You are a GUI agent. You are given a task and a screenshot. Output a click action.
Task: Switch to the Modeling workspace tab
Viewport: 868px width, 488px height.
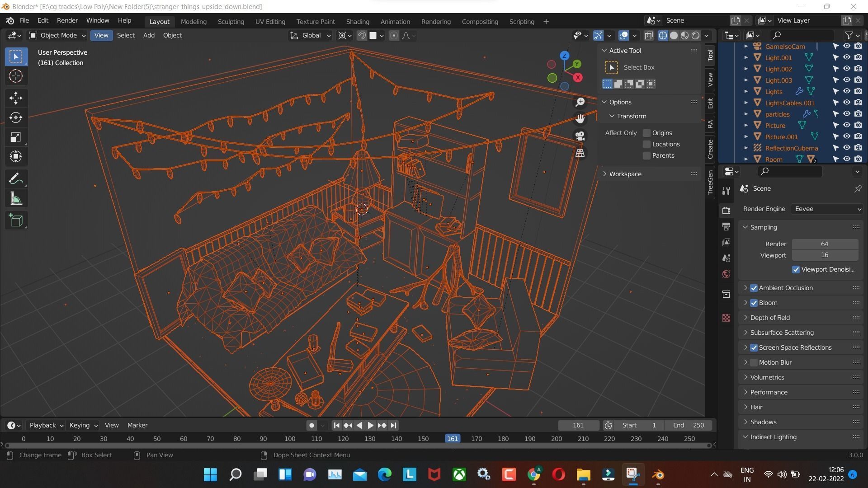[193, 21]
